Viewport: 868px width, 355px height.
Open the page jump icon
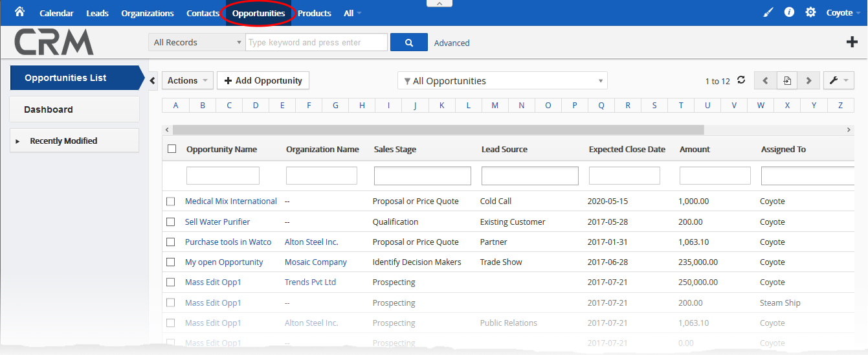[x=787, y=80]
